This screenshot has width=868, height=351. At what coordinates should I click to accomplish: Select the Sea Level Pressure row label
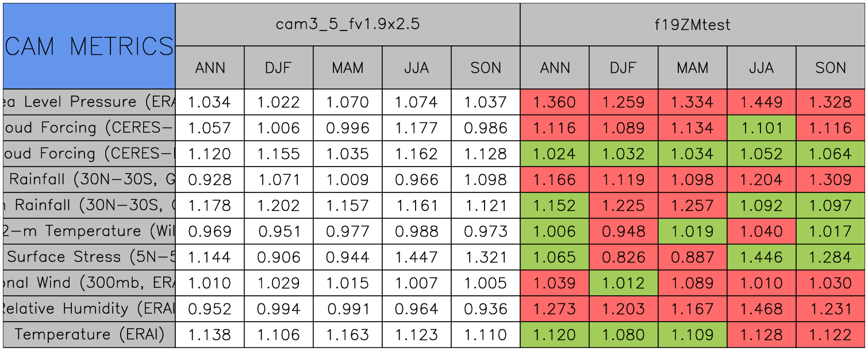(89, 102)
